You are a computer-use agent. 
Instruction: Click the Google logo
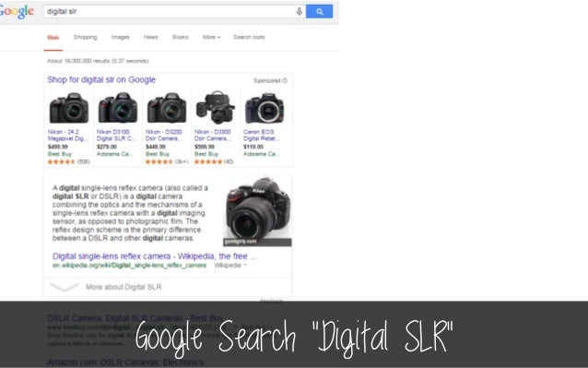[x=17, y=12]
